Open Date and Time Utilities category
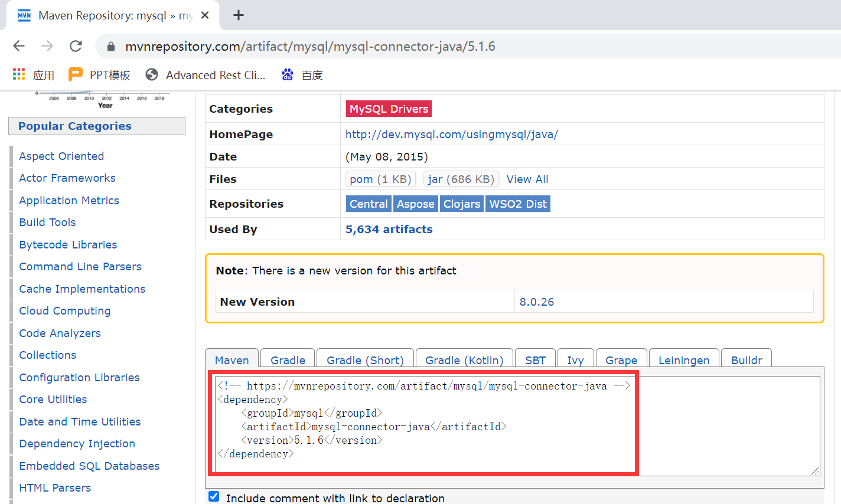Viewport: 841px width, 504px height. click(x=80, y=421)
